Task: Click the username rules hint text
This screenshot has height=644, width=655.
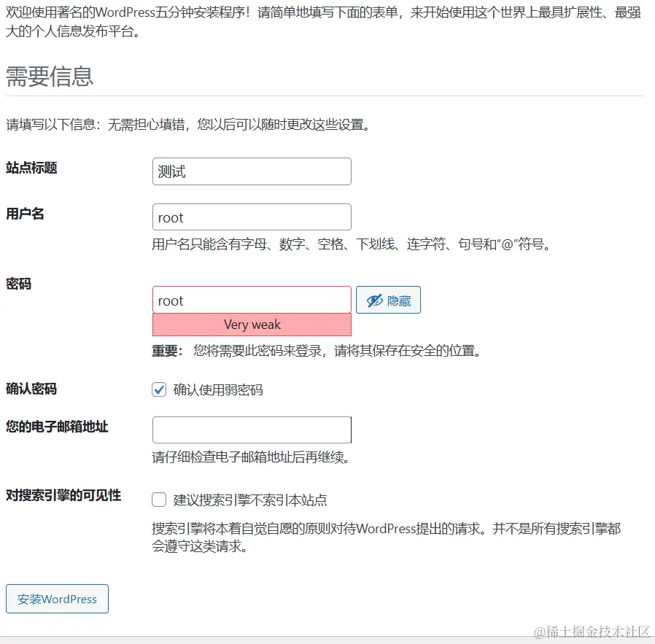Action: [x=352, y=244]
